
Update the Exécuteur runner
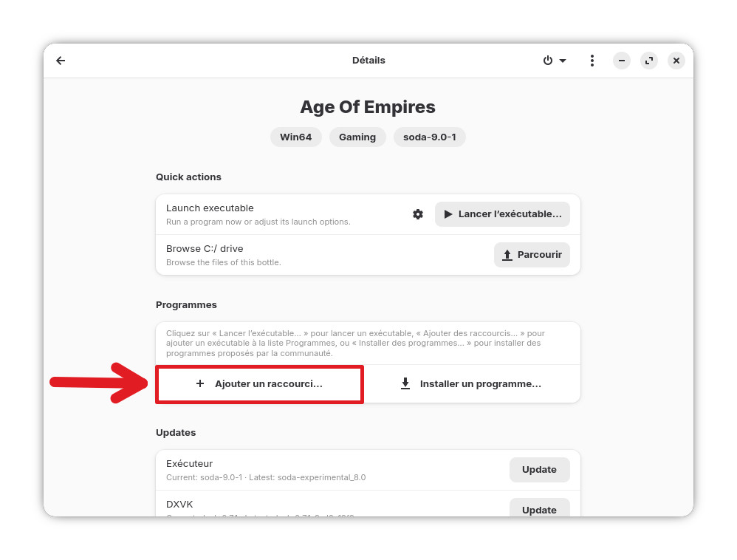point(539,470)
